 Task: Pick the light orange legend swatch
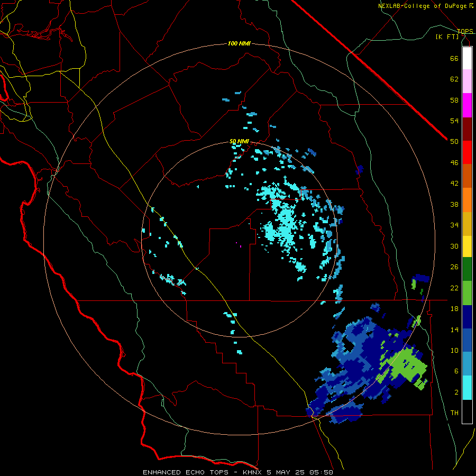click(x=467, y=200)
